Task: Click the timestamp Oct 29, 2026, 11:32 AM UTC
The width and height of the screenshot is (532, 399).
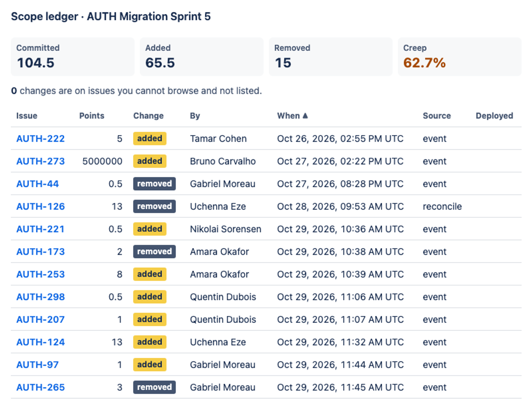Action: (x=340, y=342)
